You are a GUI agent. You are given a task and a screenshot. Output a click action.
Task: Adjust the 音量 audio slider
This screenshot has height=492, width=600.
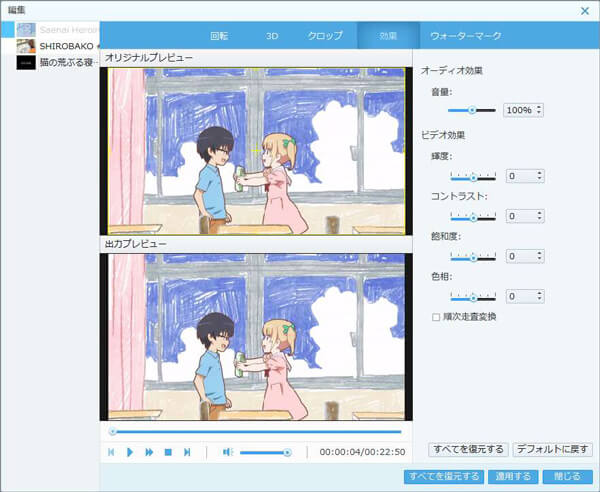click(x=471, y=110)
